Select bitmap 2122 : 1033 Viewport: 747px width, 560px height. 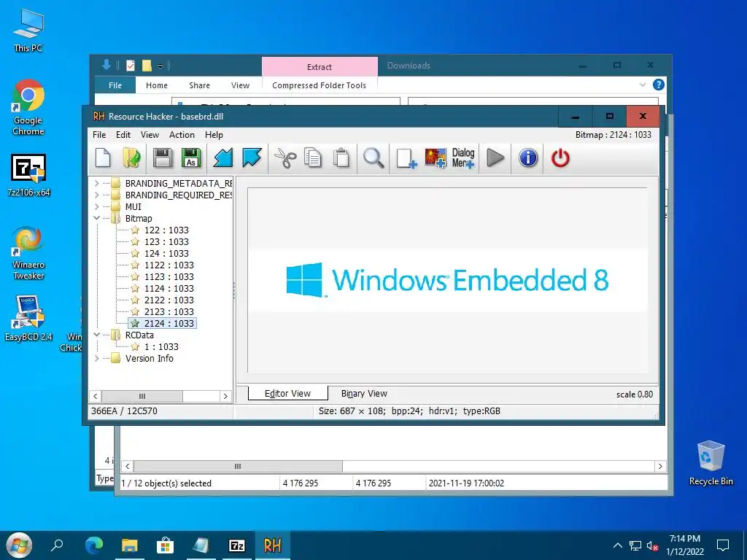tap(169, 300)
